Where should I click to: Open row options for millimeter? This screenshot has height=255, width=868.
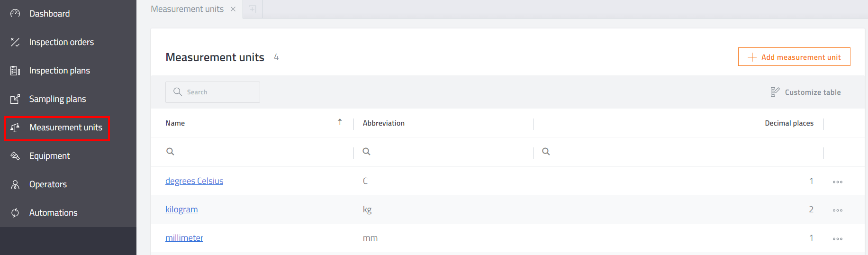(x=838, y=238)
